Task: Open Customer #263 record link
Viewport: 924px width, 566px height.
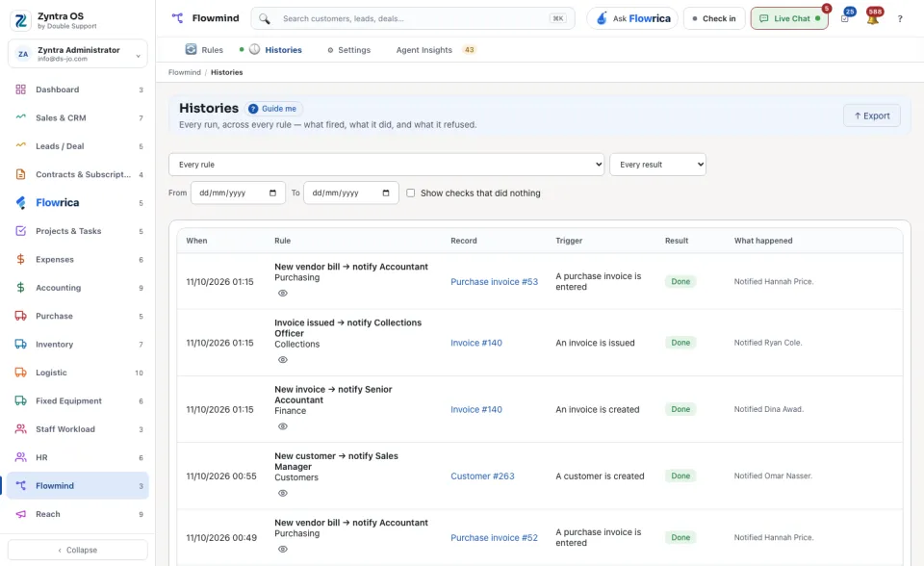Action: pos(482,476)
